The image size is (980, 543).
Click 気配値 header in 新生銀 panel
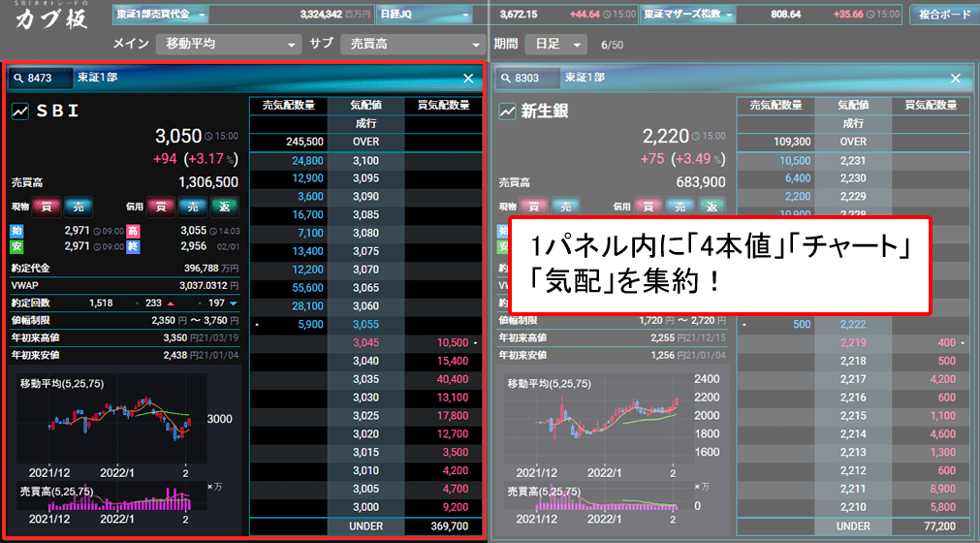click(853, 106)
